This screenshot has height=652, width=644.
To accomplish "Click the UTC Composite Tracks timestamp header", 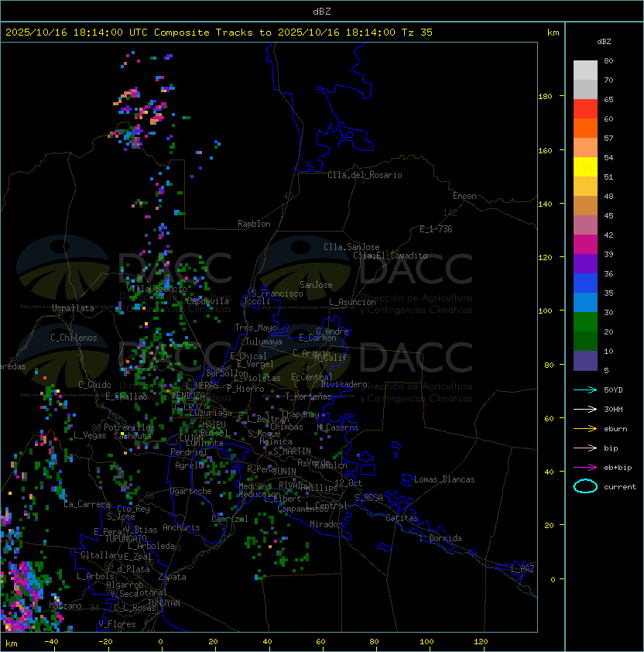I will (219, 33).
